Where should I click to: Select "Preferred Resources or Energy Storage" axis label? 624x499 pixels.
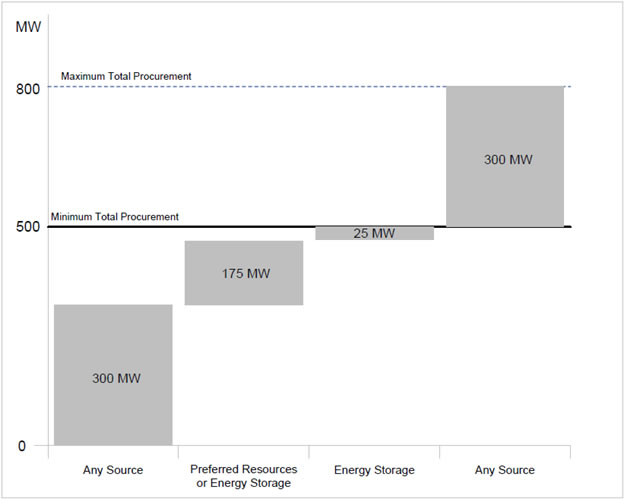244,476
